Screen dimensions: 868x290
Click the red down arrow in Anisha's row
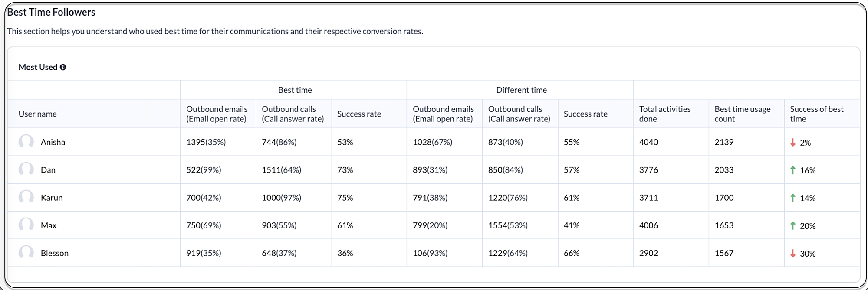[793, 142]
